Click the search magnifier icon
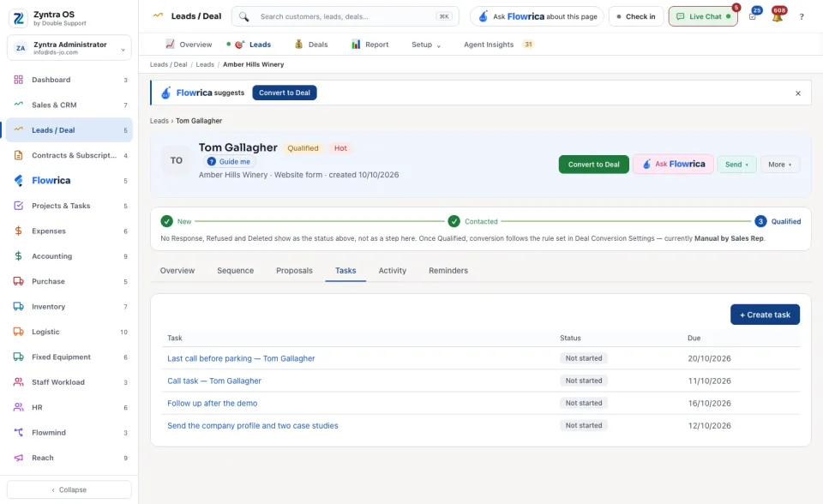 244,17
